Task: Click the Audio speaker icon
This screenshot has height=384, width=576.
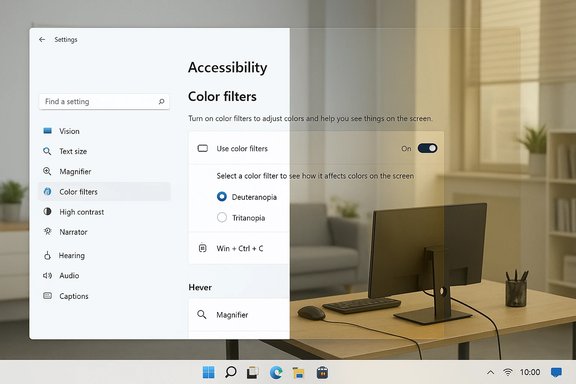Action: (x=47, y=275)
